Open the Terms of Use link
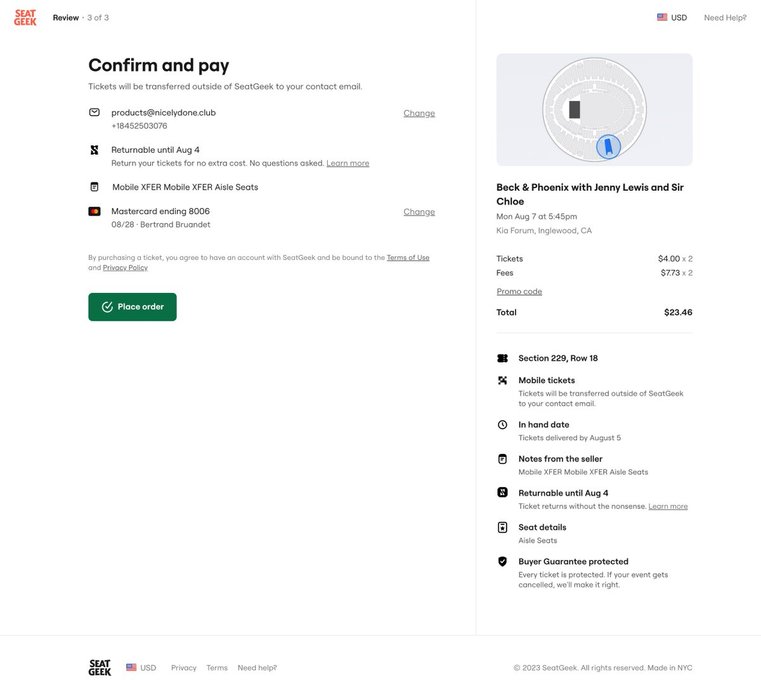Image resolution: width=761 pixels, height=700 pixels. point(408,258)
